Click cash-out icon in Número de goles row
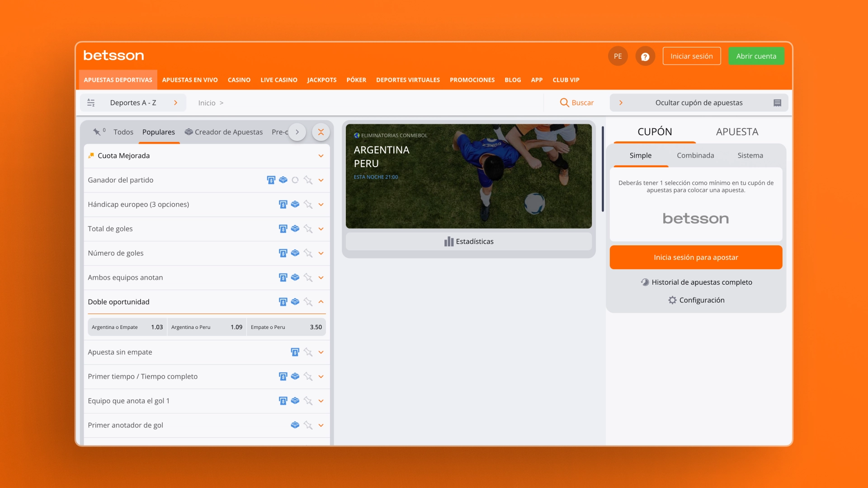Screen dimensions: 868x488 (283, 253)
